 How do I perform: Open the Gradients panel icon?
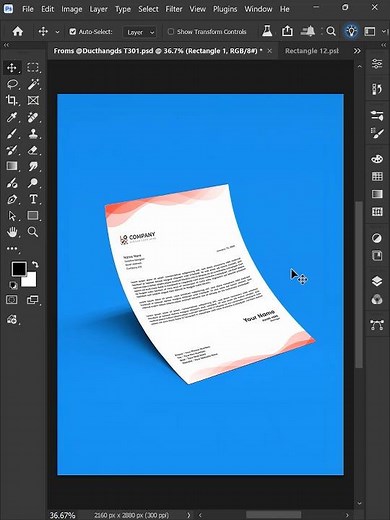pyautogui.click(x=377, y=194)
